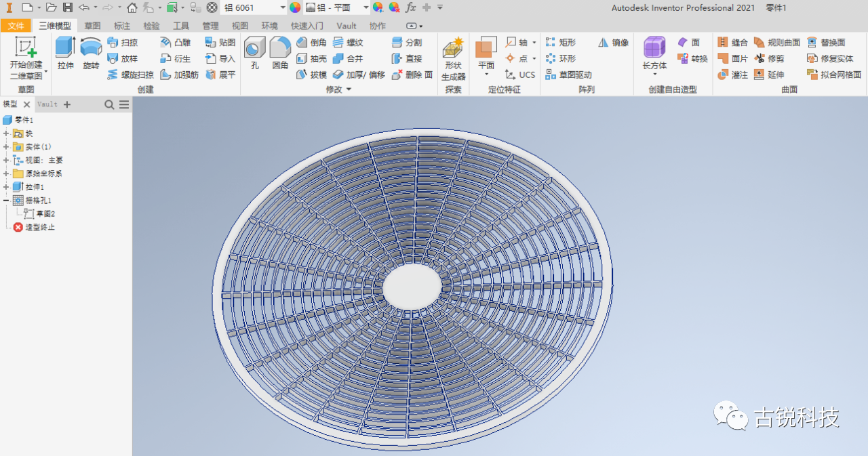Pick the 凸雕 (Emboss) tool
The image size is (868, 456).
[x=175, y=42]
